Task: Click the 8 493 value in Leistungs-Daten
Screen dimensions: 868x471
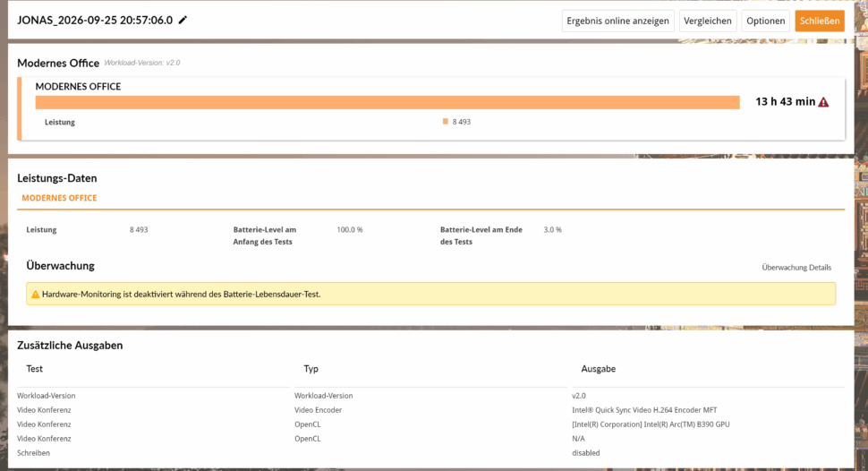Action: pos(139,229)
